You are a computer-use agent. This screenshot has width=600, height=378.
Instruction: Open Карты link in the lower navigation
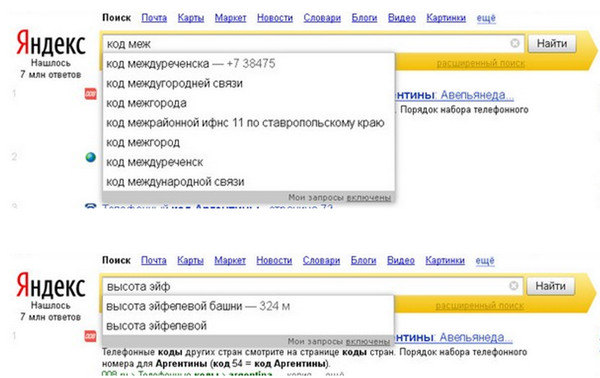point(190,260)
